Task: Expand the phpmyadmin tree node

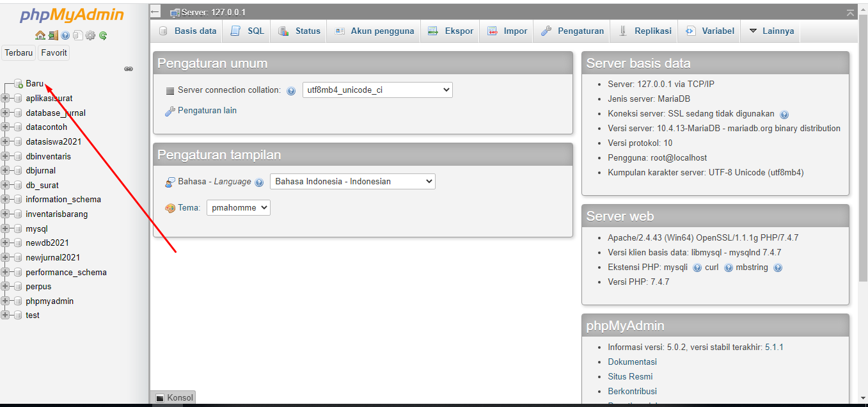Action: 6,301
